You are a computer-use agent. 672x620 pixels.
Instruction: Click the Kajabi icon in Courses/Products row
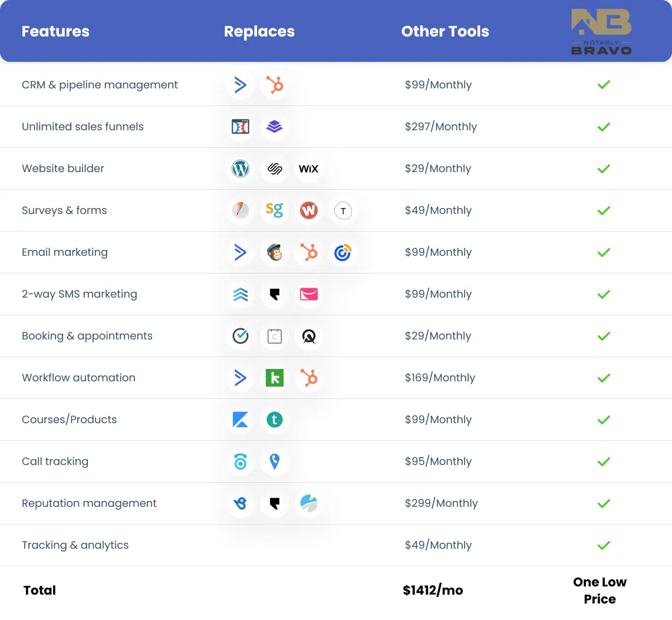pyautogui.click(x=241, y=420)
